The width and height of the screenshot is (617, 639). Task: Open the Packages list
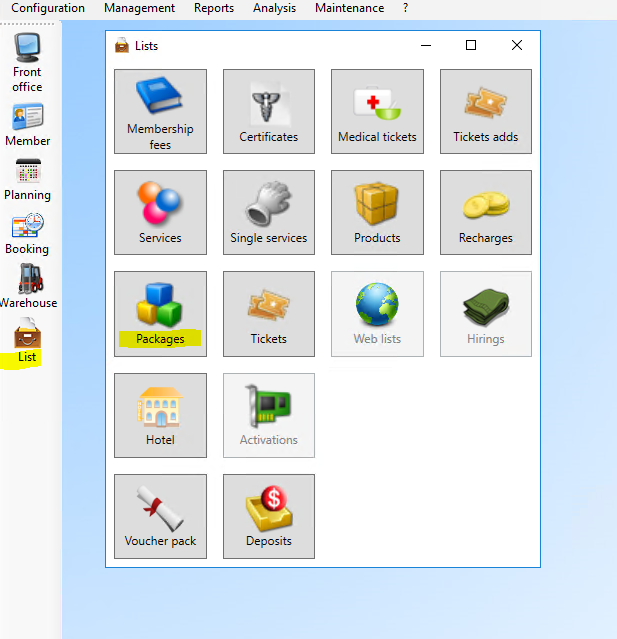160,314
